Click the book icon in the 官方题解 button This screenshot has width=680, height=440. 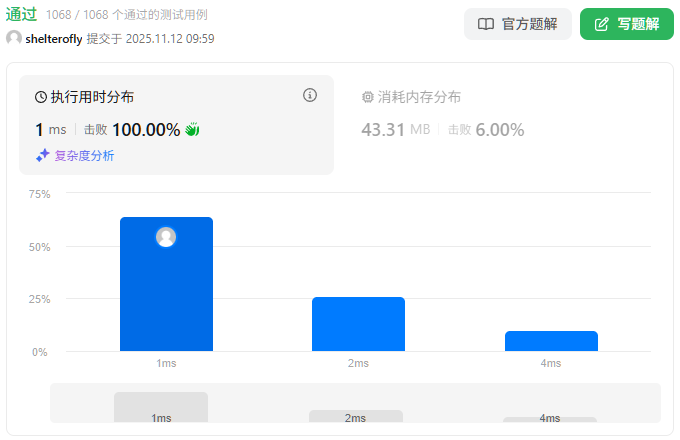486,24
